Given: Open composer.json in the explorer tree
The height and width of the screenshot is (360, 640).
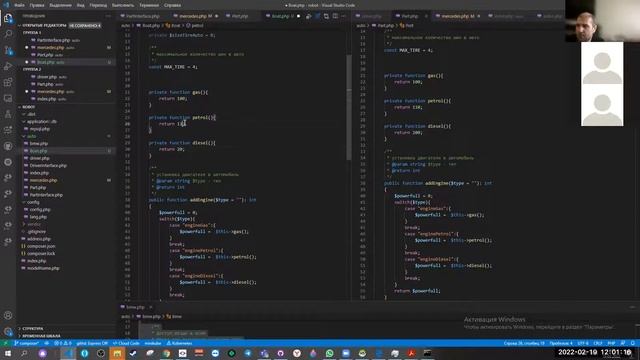Looking at the screenshot, I should point(41,246).
